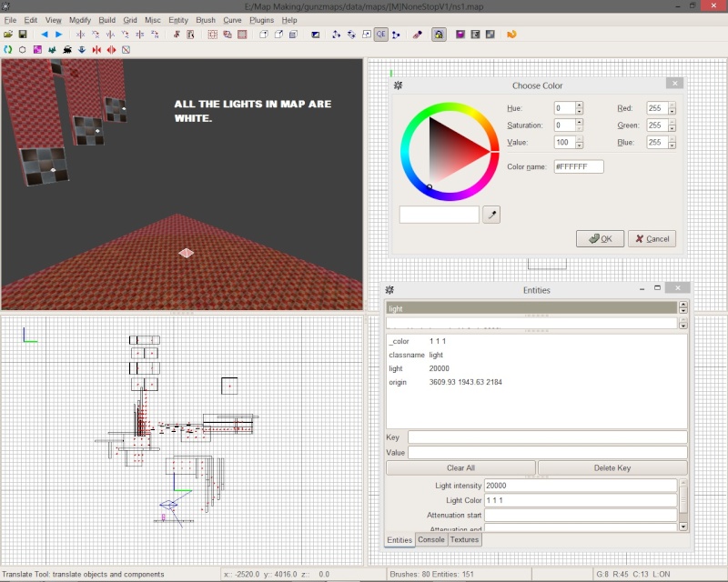
Task: Switch to edge selection mode
Action: [278, 35]
